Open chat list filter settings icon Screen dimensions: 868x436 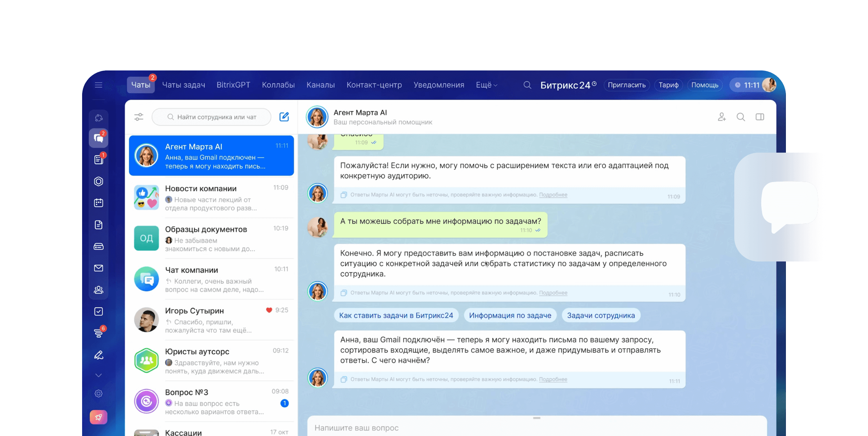tap(139, 117)
